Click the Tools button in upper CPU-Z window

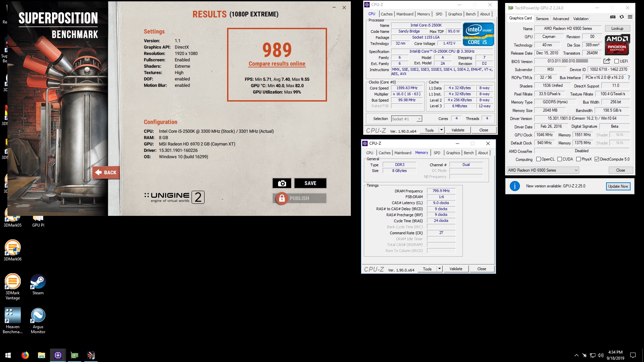click(429, 130)
